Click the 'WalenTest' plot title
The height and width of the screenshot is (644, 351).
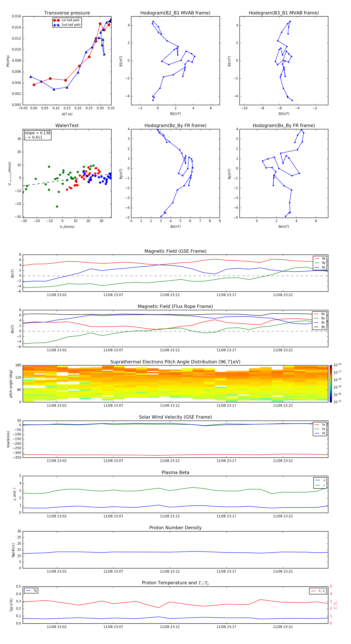(67, 125)
